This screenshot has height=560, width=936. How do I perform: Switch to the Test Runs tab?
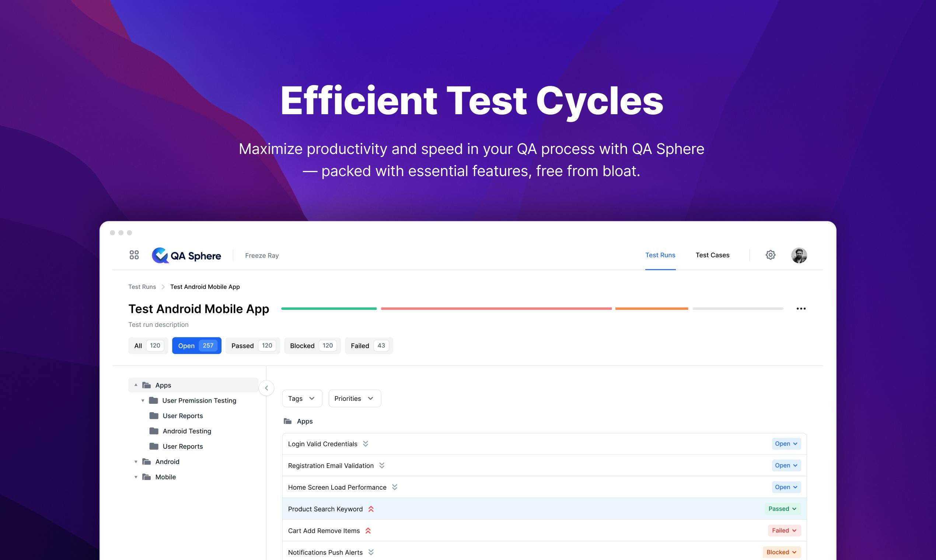[x=660, y=255]
